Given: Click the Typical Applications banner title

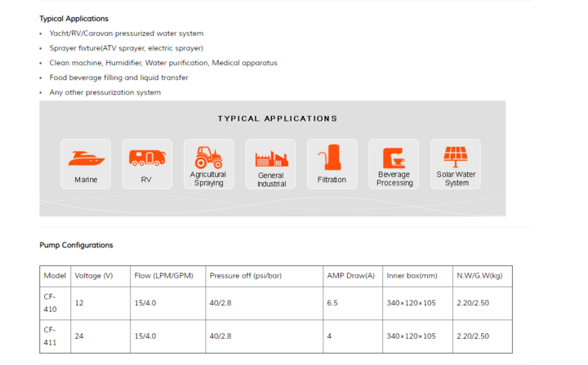Looking at the screenshot, I should click(x=277, y=118).
